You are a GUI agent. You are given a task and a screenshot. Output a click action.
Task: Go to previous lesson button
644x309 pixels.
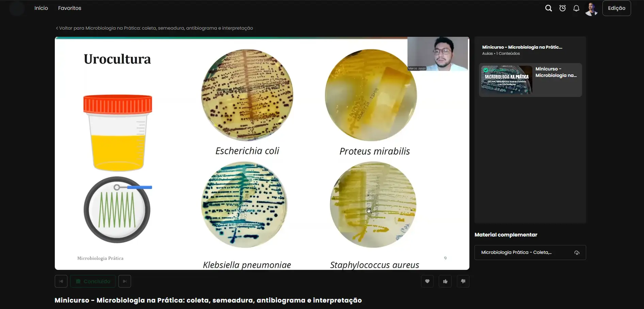tap(61, 281)
